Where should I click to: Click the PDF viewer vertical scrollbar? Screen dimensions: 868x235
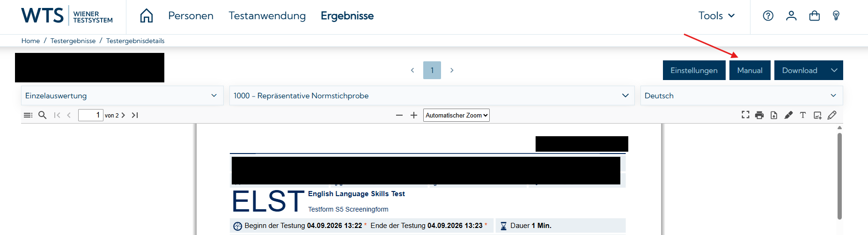(x=839, y=176)
